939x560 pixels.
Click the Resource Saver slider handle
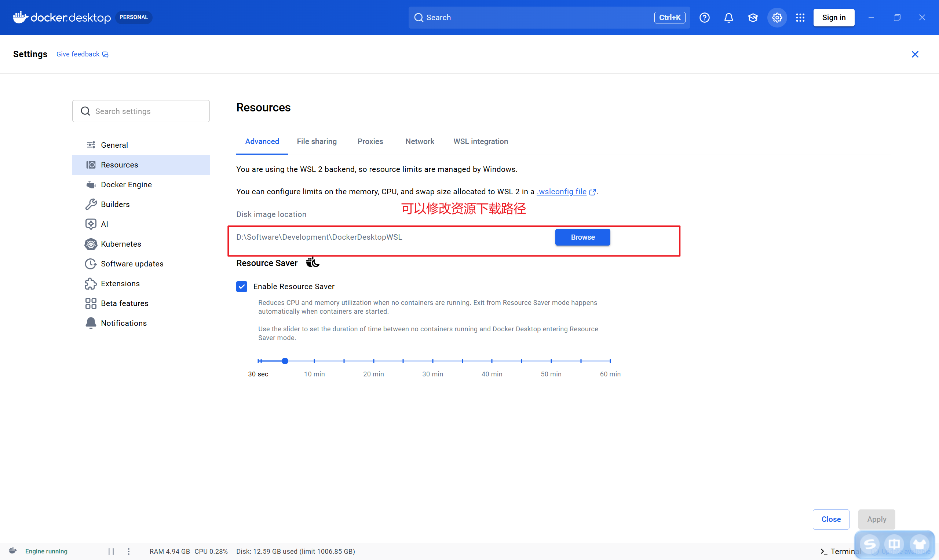285,361
